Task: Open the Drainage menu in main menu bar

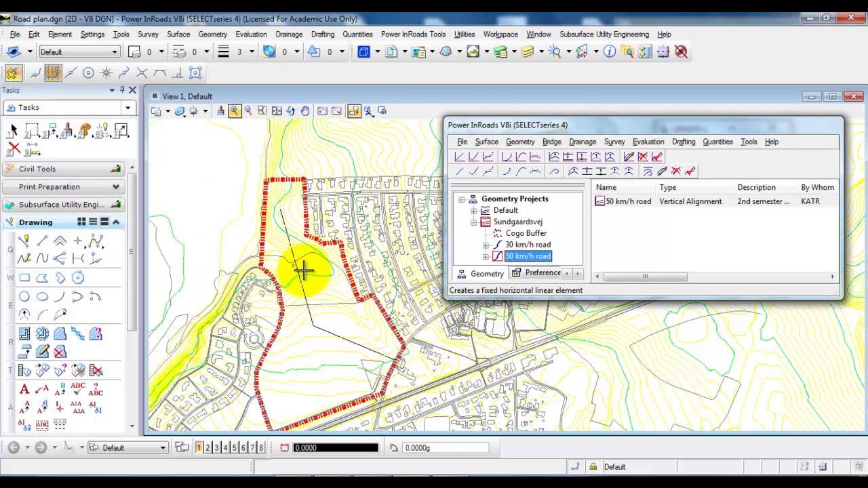Action: [x=289, y=34]
